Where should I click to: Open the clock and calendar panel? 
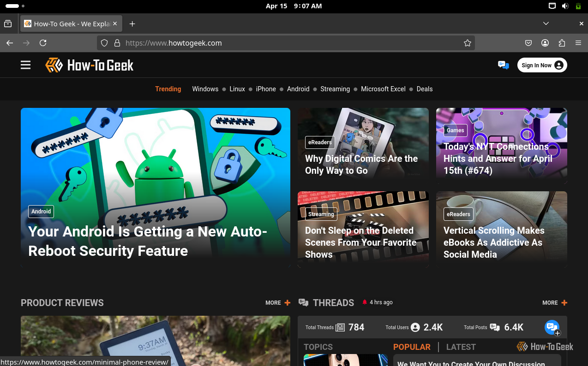click(x=294, y=6)
